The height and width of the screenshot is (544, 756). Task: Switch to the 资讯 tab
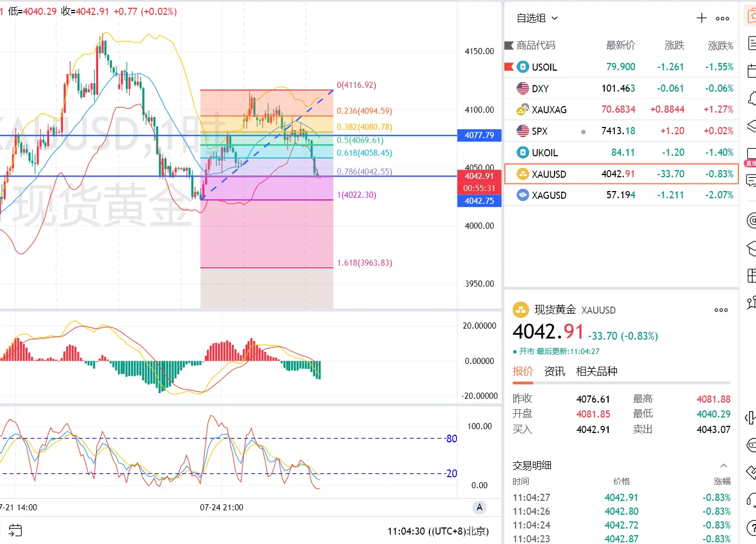[x=555, y=371]
